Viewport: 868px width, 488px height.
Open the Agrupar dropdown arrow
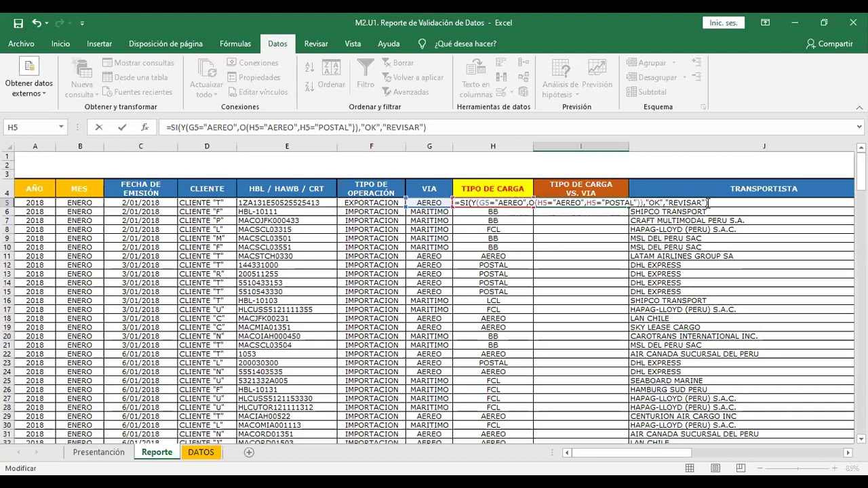click(674, 63)
